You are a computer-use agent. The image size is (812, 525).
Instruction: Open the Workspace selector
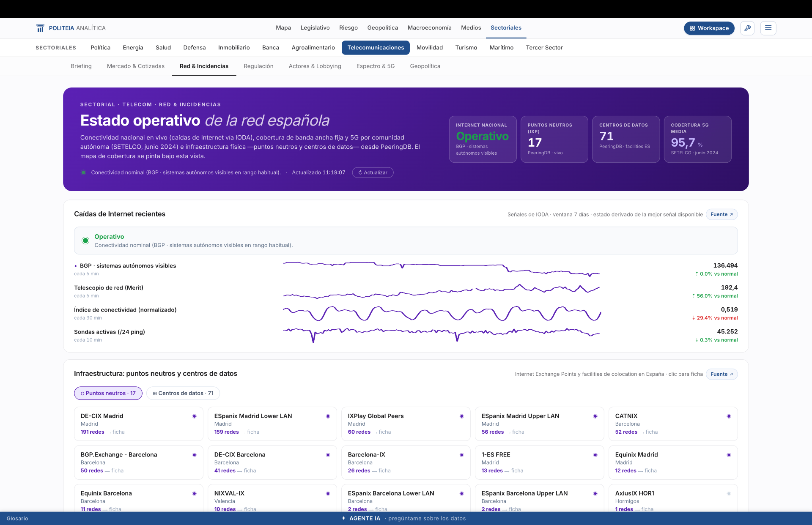709,28
